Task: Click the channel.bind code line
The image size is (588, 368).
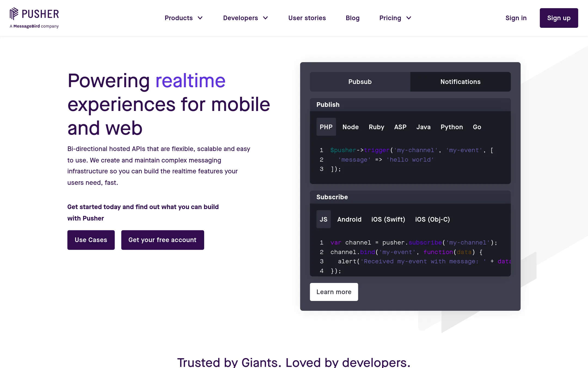Action: point(406,252)
